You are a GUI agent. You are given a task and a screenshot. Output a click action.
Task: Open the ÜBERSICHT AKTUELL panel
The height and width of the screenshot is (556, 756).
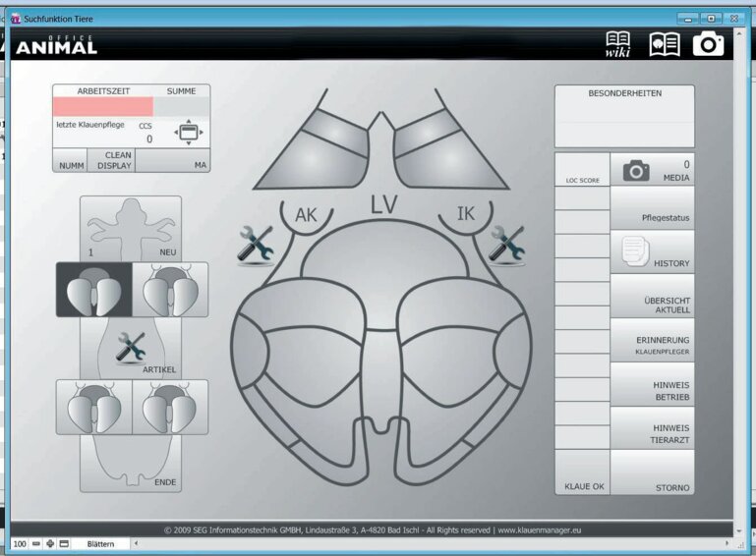[x=652, y=298]
